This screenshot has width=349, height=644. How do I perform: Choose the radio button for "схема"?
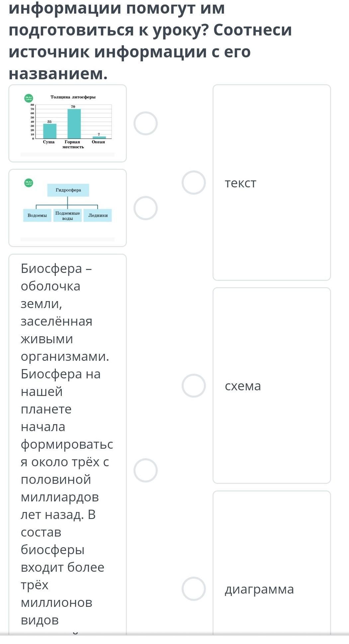pyautogui.click(x=194, y=386)
